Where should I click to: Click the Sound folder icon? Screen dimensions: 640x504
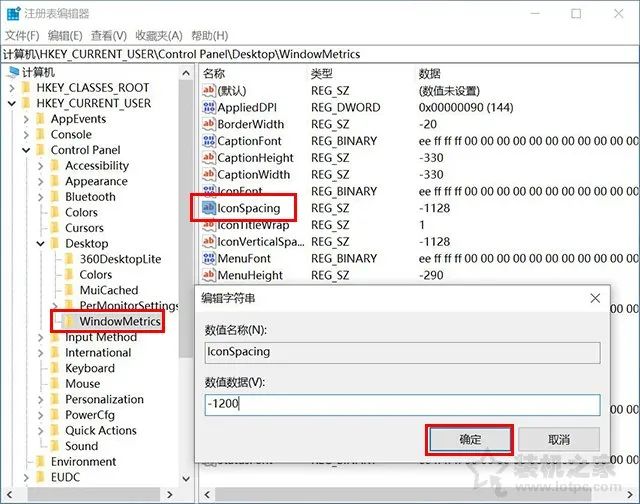[x=55, y=446]
